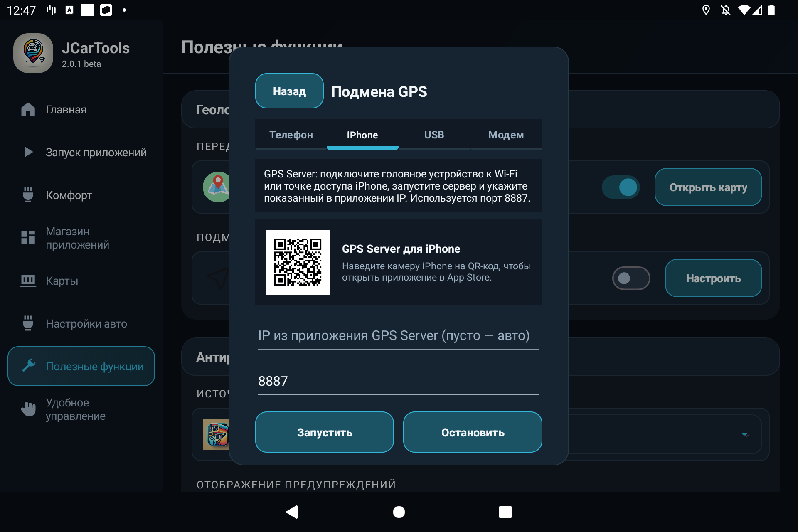This screenshot has width=798, height=532.
Task: Tap the Android home navigation button
Action: click(399, 512)
